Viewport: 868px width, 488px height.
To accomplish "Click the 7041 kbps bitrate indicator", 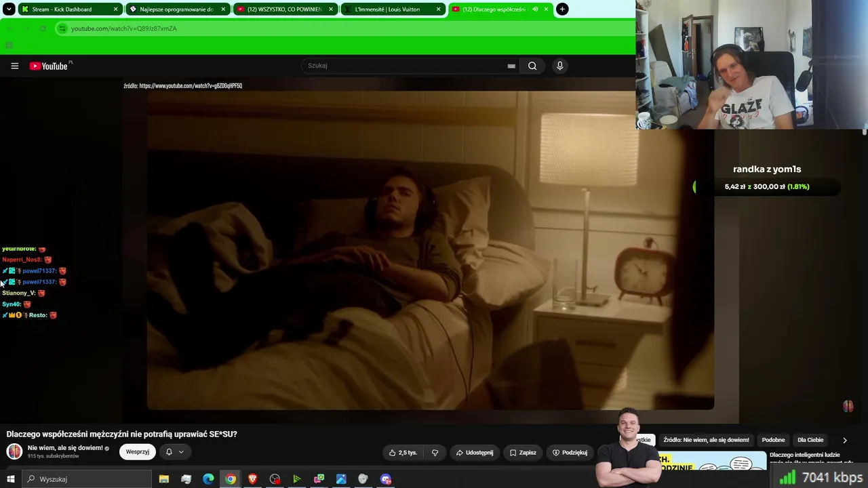I will click(821, 478).
